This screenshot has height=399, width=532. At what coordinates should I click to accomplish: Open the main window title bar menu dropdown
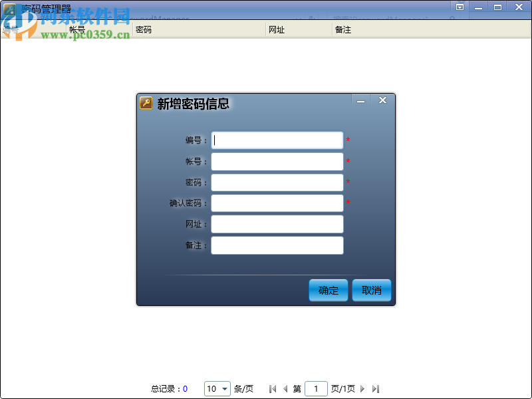[x=460, y=7]
